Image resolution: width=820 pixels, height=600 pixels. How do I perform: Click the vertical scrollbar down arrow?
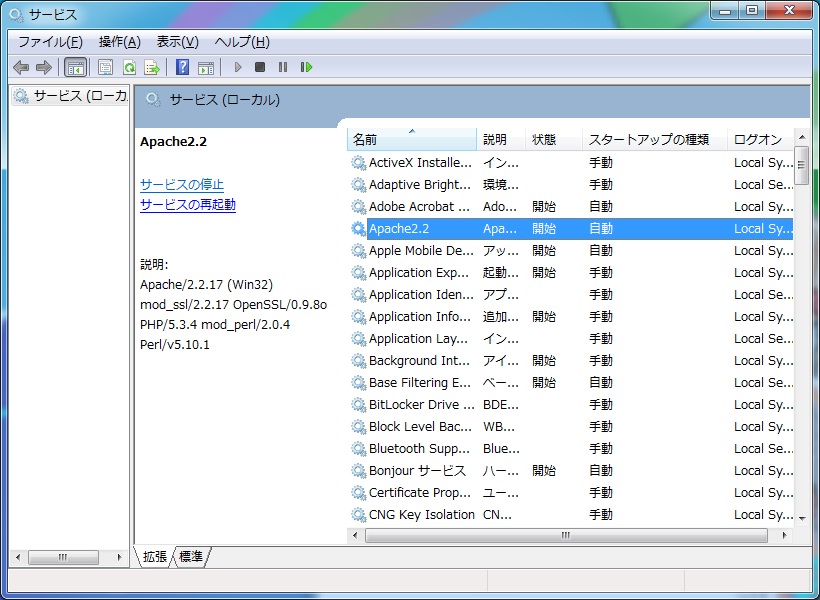802,518
